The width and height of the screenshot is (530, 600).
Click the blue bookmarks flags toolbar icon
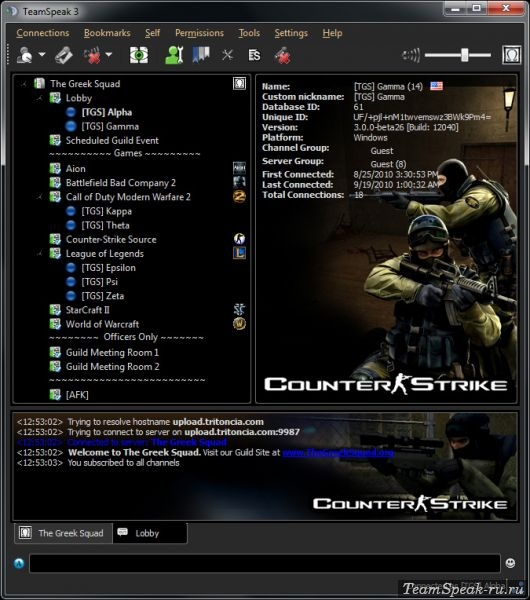[201, 55]
